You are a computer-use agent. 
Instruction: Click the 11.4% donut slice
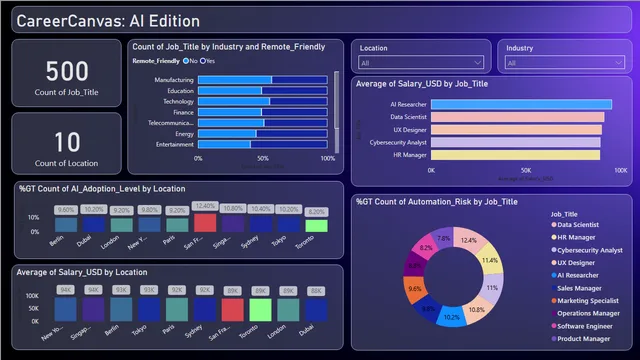490,260
